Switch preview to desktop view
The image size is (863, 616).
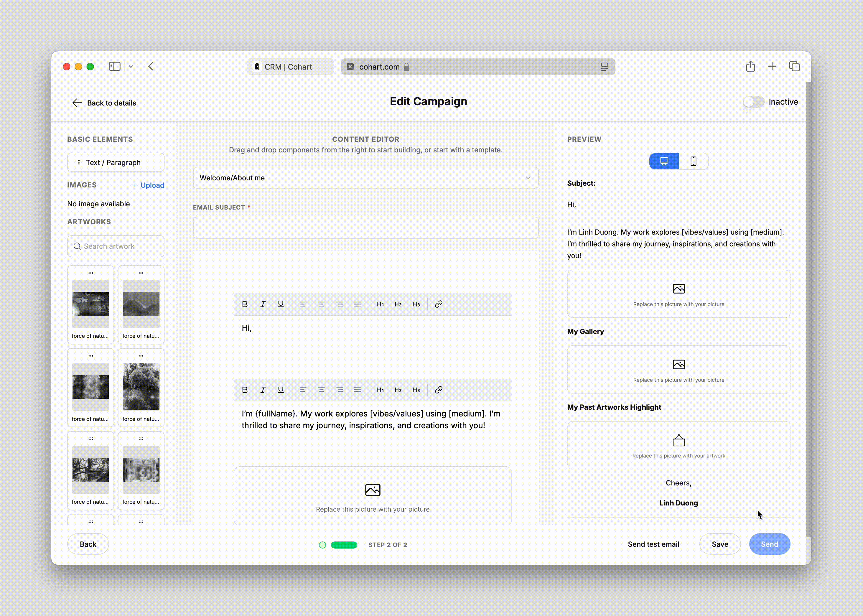[664, 161]
